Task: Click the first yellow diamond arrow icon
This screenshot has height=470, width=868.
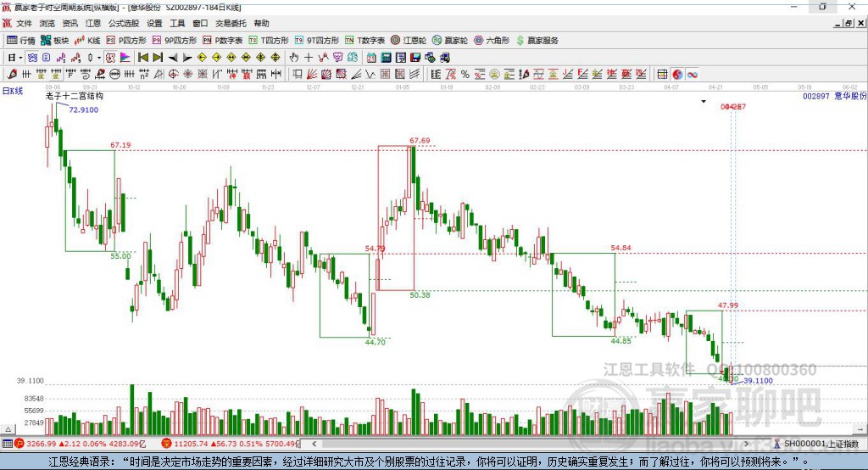Action: point(202,58)
